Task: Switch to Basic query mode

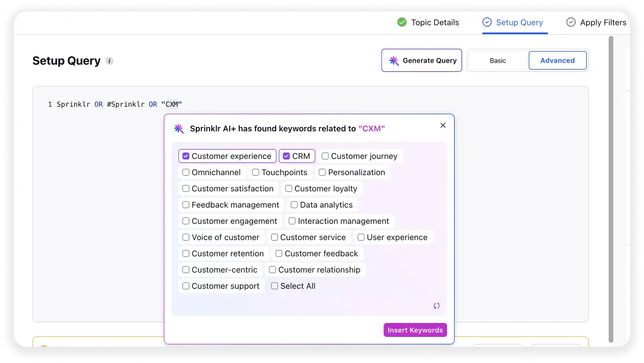Action: [497, 60]
